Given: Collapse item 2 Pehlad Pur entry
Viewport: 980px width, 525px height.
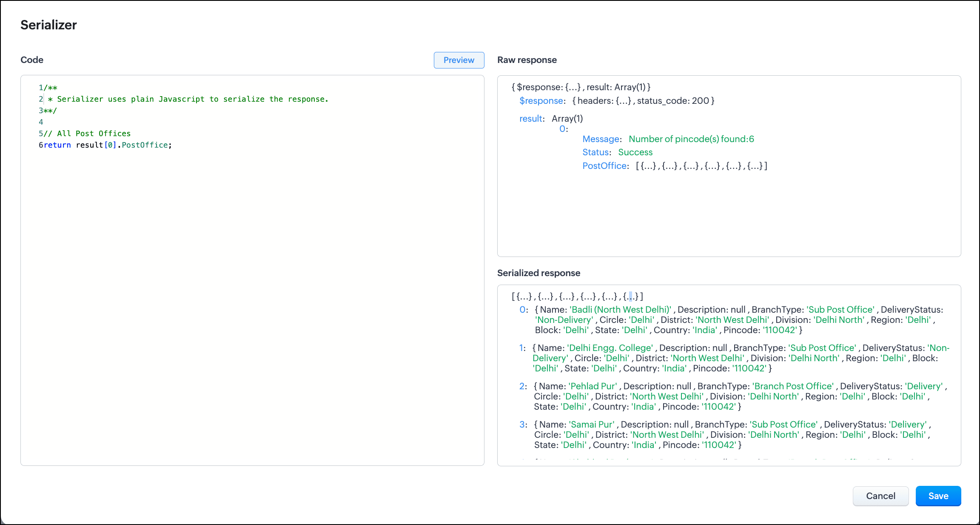Looking at the screenshot, I should pos(522,386).
